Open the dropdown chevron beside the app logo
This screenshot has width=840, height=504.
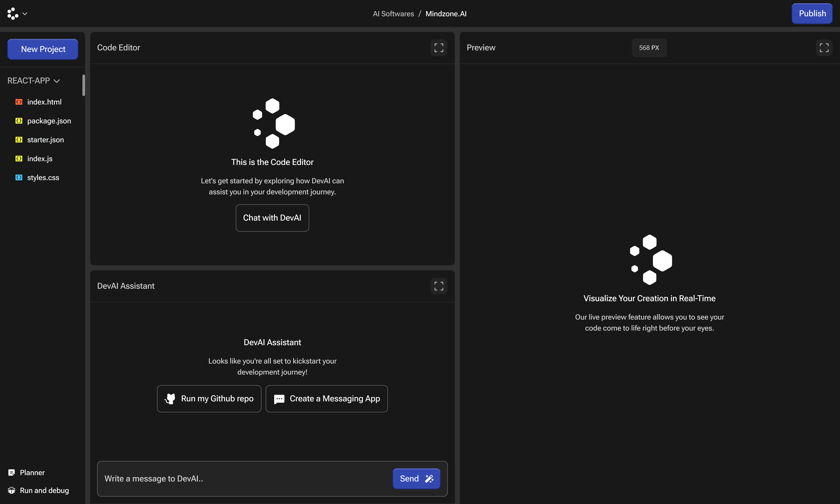point(25,14)
